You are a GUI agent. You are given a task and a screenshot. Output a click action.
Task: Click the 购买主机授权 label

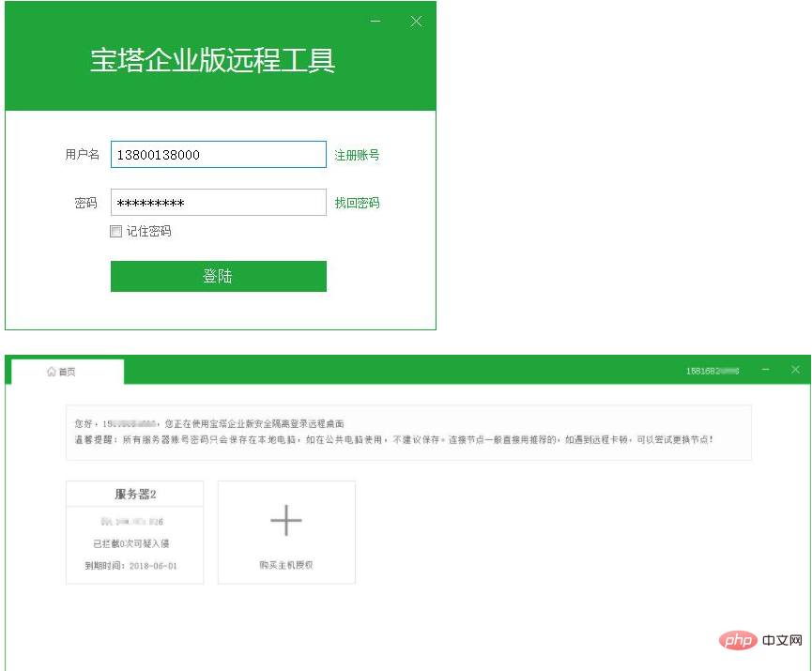tap(286, 565)
